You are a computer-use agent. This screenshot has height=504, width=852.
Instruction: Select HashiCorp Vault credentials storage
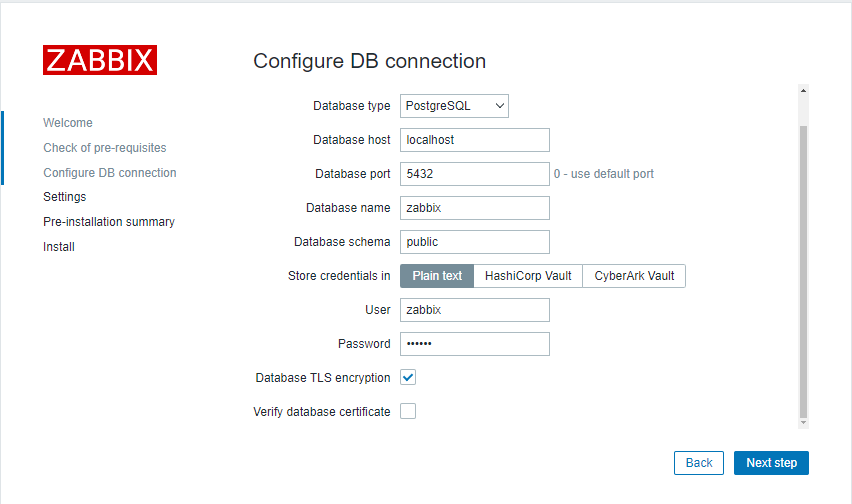pyautogui.click(x=528, y=276)
